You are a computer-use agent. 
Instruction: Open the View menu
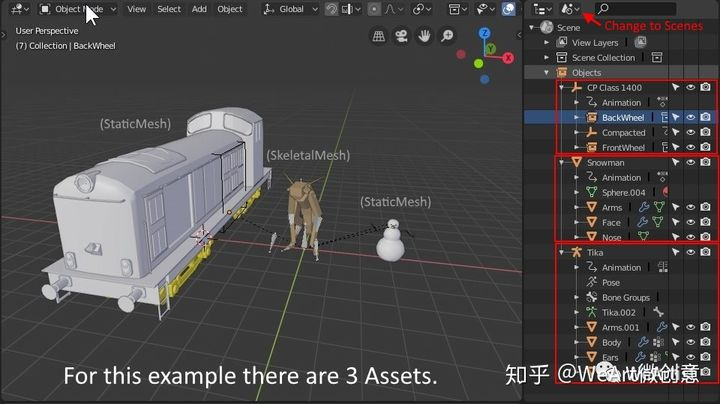click(x=136, y=9)
